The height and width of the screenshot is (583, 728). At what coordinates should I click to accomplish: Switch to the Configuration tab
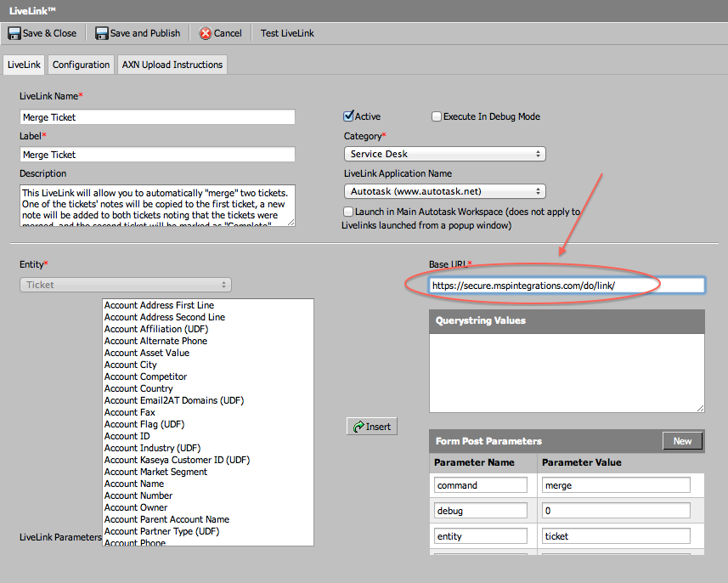click(81, 65)
